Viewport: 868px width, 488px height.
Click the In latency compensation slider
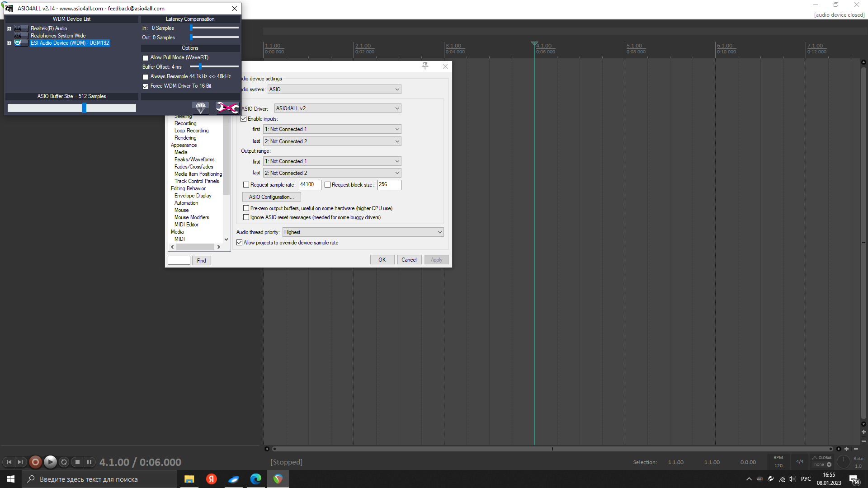(x=214, y=28)
